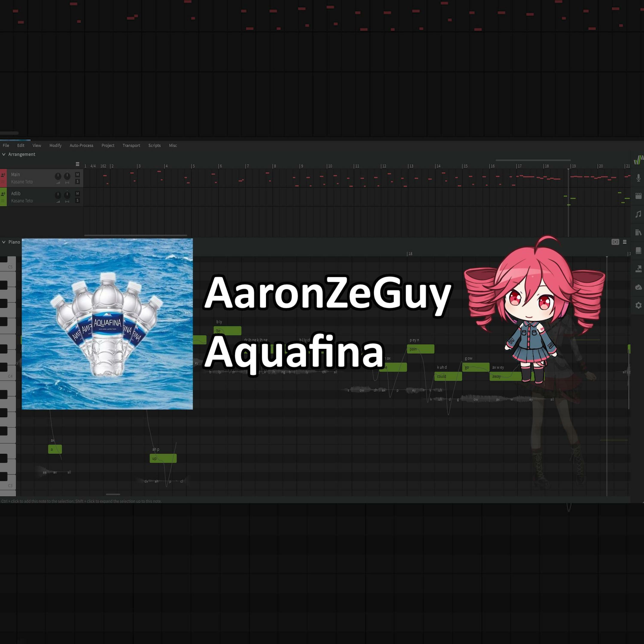
Task: Click the Adlib track pan knob
Action: pyautogui.click(x=67, y=195)
